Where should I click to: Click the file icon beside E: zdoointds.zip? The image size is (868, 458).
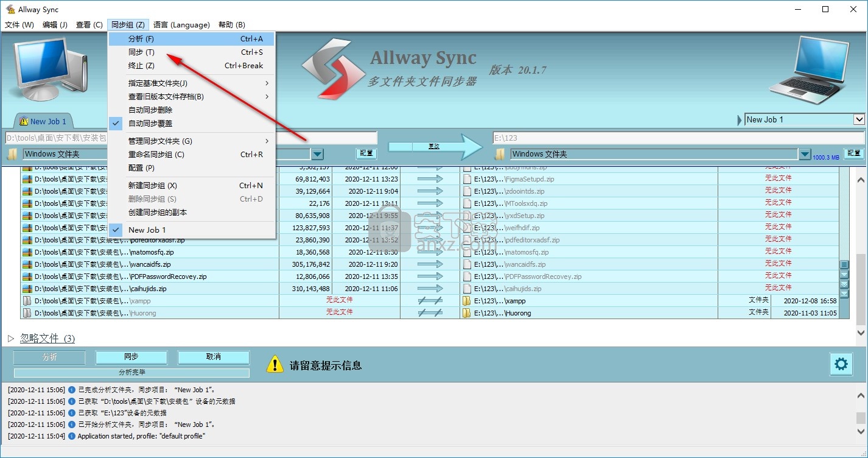[467, 191]
